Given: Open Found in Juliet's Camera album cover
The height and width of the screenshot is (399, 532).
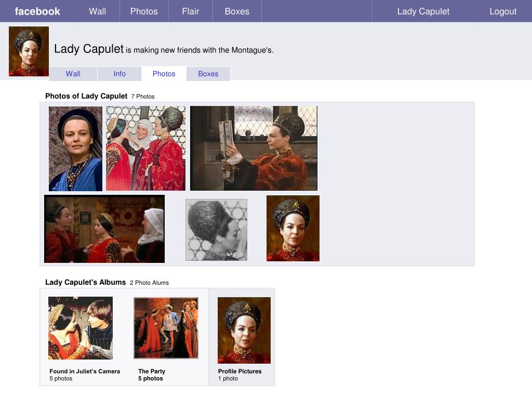Looking at the screenshot, I should [81, 328].
